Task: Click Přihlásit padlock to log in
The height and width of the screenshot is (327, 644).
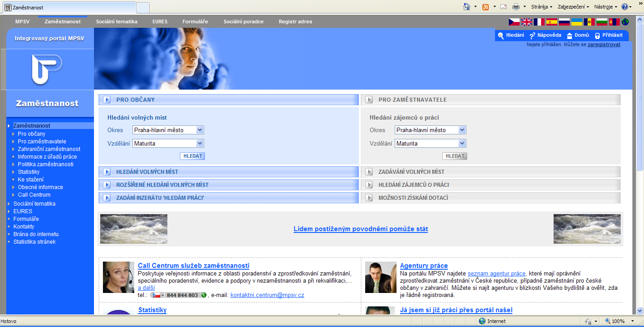Action: click(608, 35)
